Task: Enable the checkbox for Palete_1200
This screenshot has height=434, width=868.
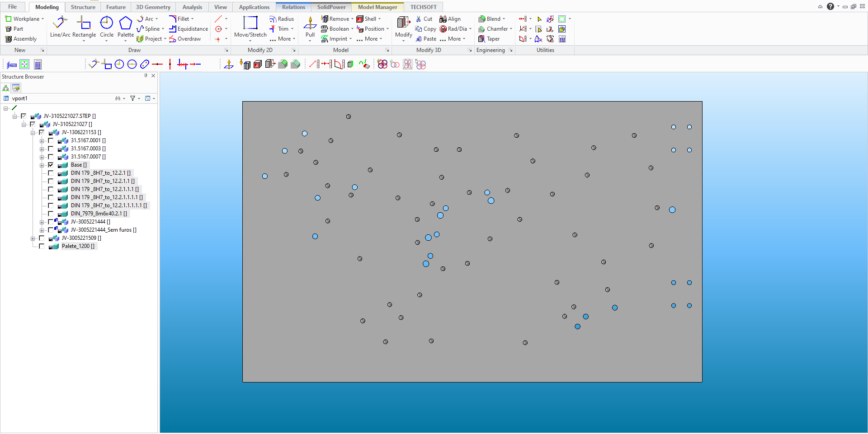Action: click(x=42, y=246)
